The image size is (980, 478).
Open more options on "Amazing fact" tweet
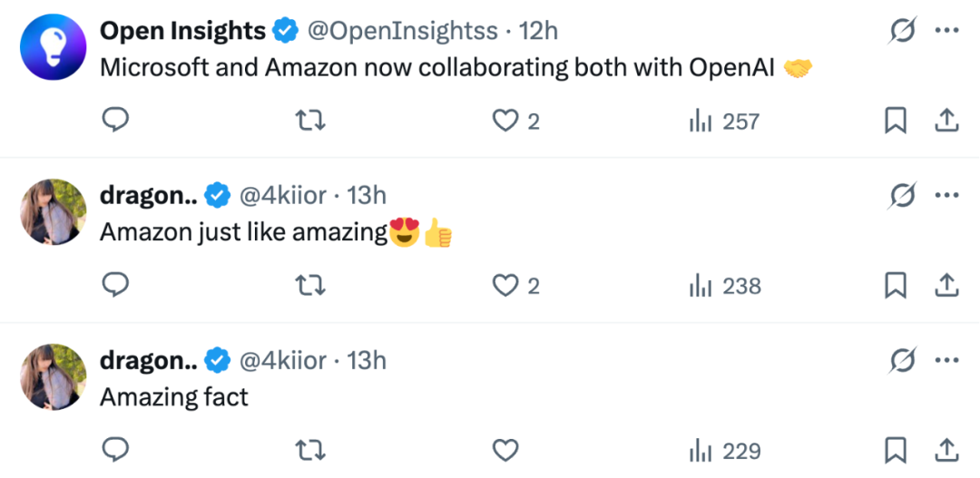coord(946,361)
